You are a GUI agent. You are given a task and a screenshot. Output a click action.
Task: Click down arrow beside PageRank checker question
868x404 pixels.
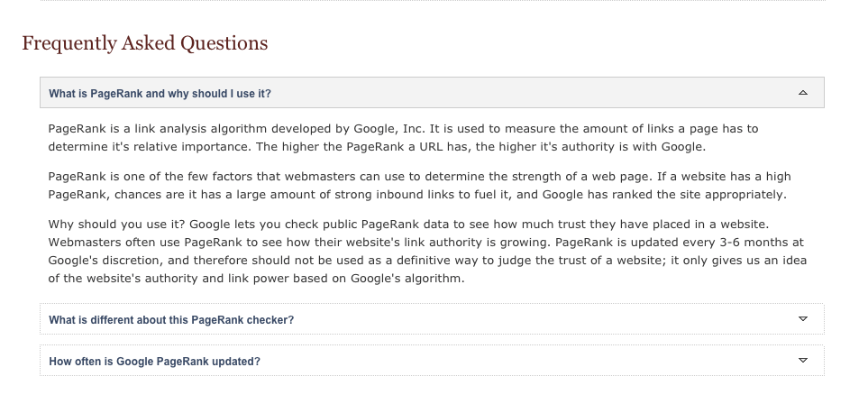[x=803, y=318]
